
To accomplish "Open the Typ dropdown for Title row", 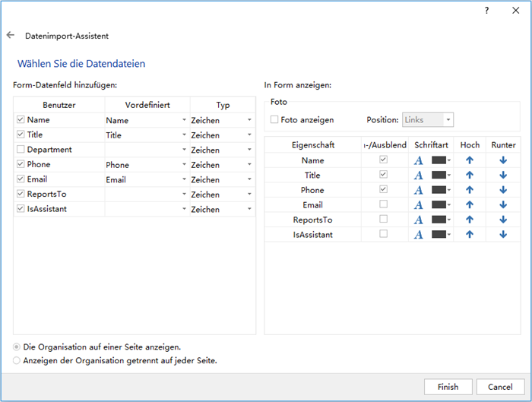I will pos(249,135).
